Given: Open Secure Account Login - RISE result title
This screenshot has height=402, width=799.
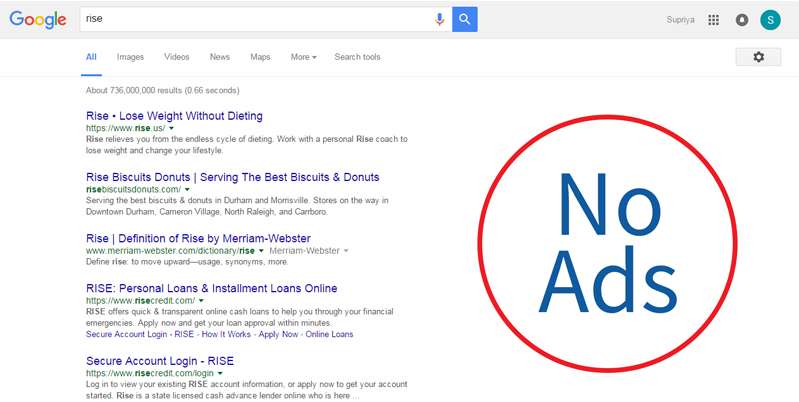Looking at the screenshot, I should click(160, 361).
